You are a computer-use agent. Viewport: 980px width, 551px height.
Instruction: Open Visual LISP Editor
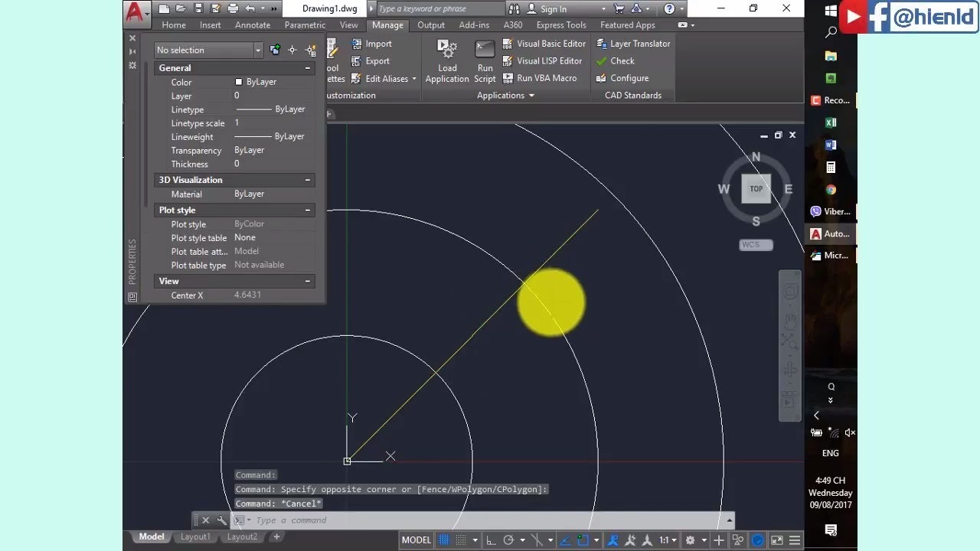[543, 60]
